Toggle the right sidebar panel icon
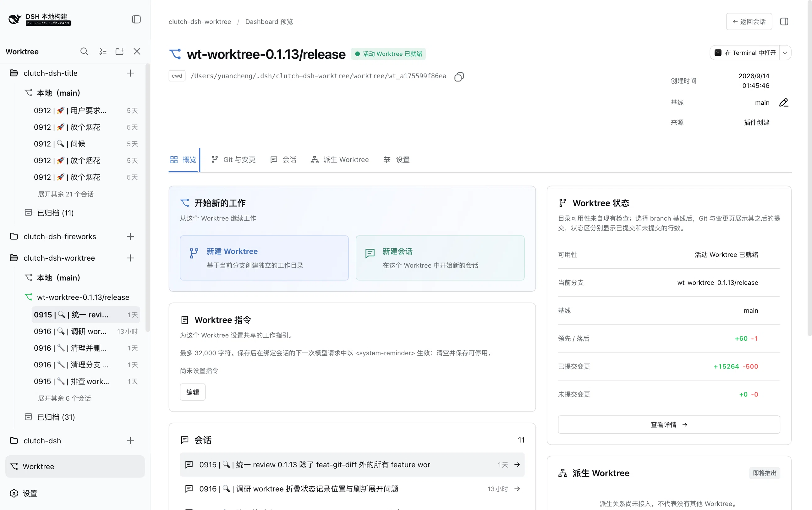812x510 pixels. pyautogui.click(x=784, y=22)
